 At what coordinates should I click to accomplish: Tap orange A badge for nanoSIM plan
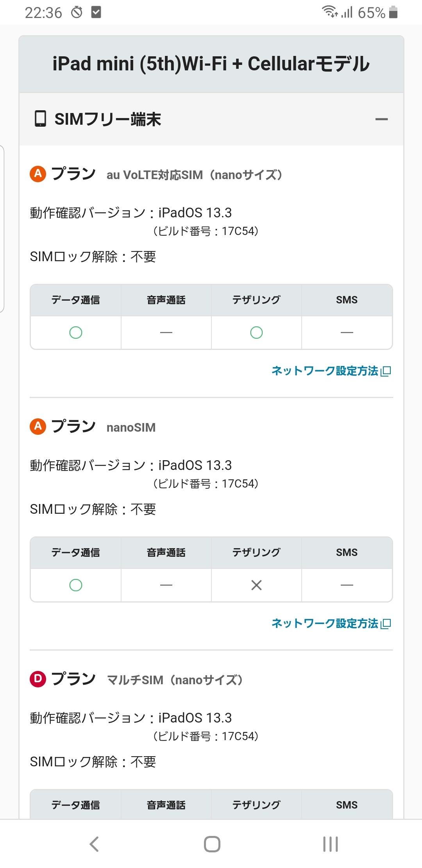[x=38, y=426]
